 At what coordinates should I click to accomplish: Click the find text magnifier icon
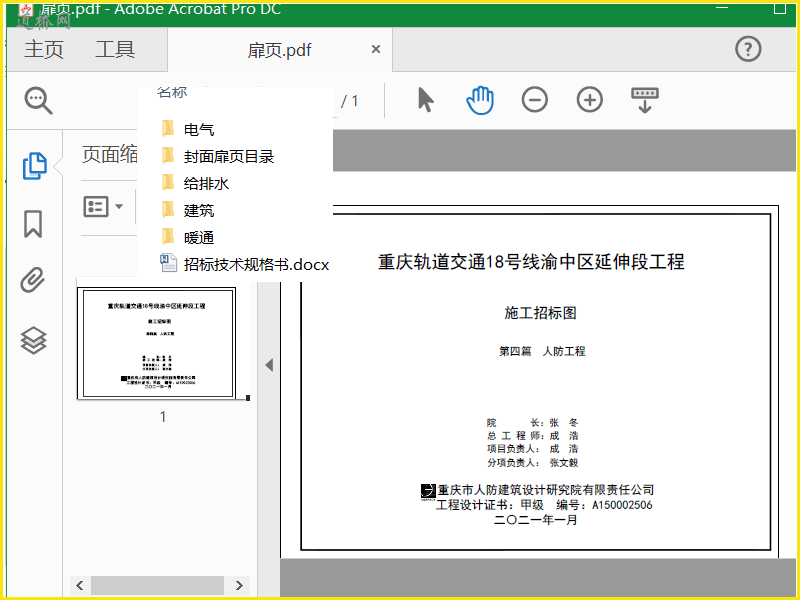click(38, 101)
